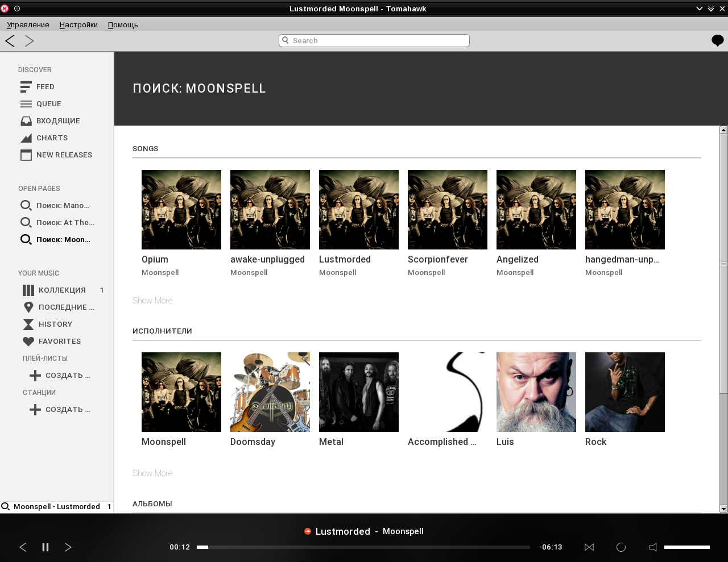Navigate back with the left arrow
The width and height of the screenshot is (728, 562).
10,41
